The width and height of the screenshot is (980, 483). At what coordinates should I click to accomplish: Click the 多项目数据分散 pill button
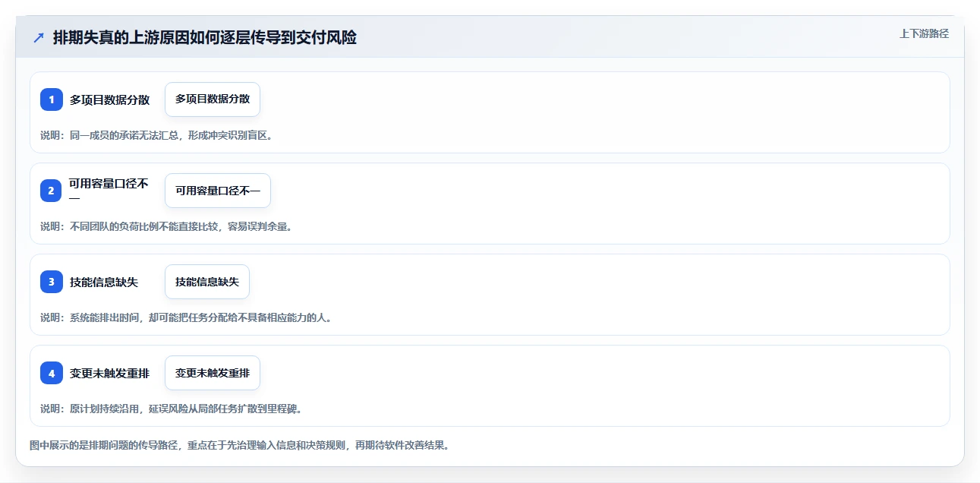click(x=213, y=99)
